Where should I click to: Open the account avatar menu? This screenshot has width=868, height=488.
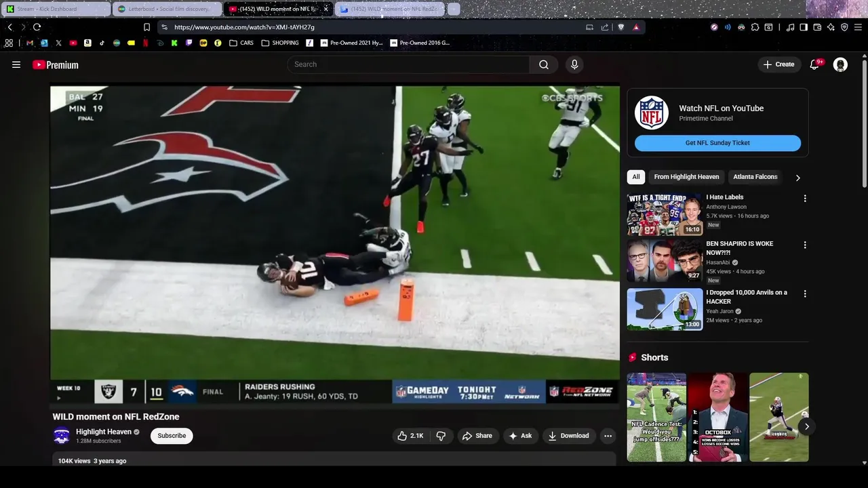(840, 64)
